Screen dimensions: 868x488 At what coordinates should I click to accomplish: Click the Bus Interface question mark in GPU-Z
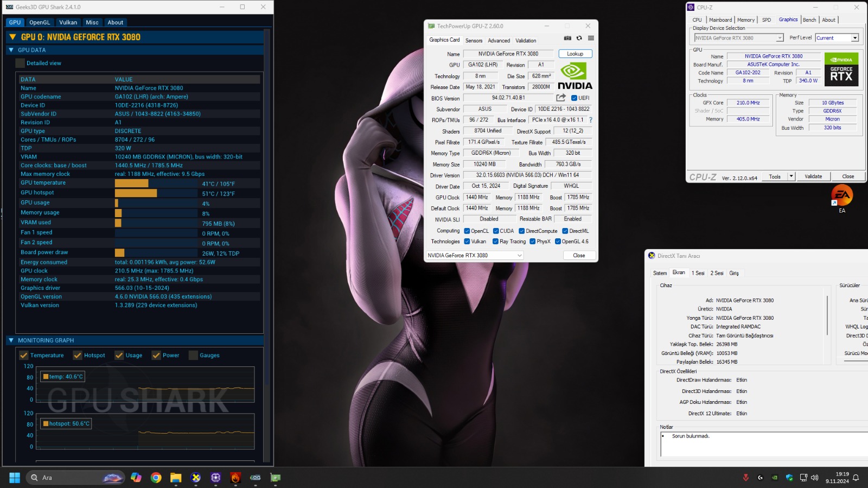tap(591, 120)
